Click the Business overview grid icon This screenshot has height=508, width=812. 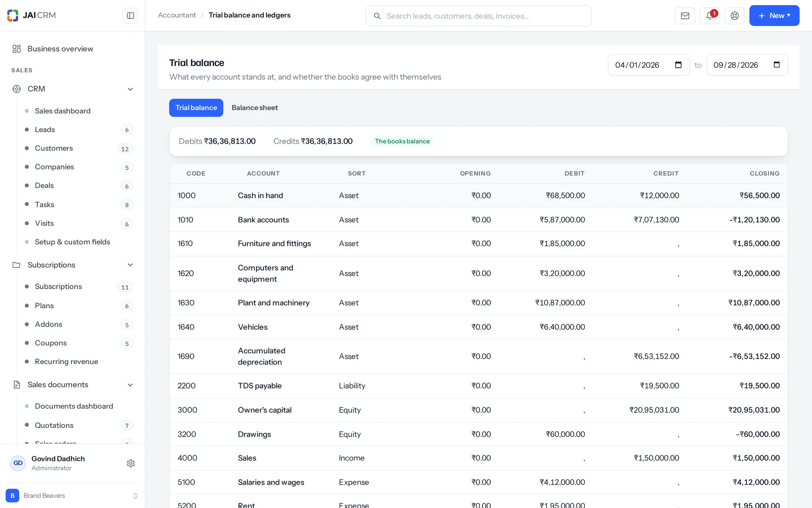point(16,49)
